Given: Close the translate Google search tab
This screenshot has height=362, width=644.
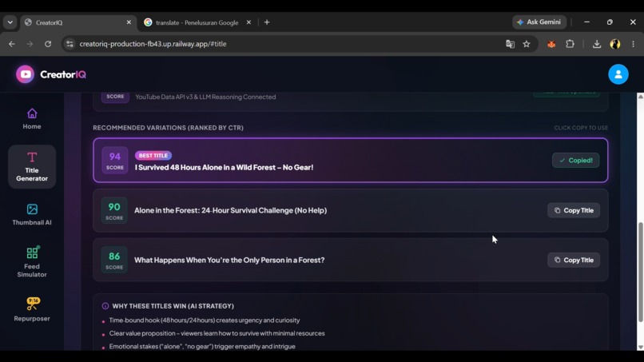Looking at the screenshot, I should 248,22.
